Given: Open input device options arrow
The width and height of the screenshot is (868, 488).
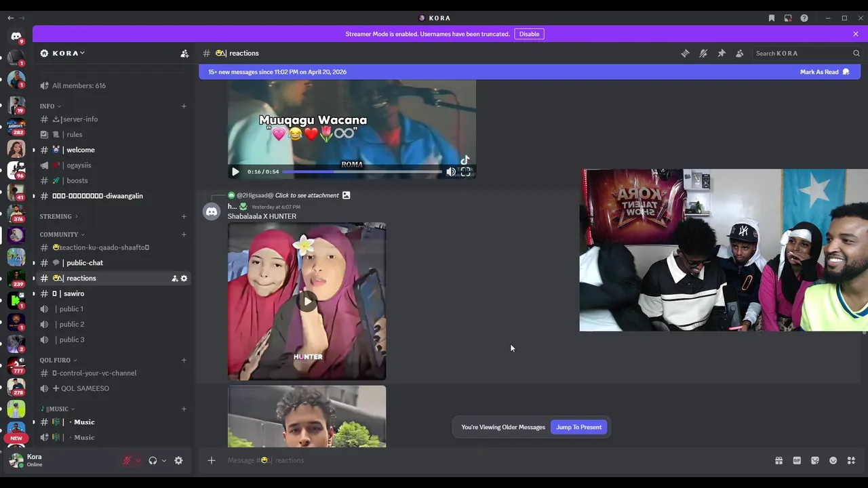Looking at the screenshot, I should tap(138, 460).
